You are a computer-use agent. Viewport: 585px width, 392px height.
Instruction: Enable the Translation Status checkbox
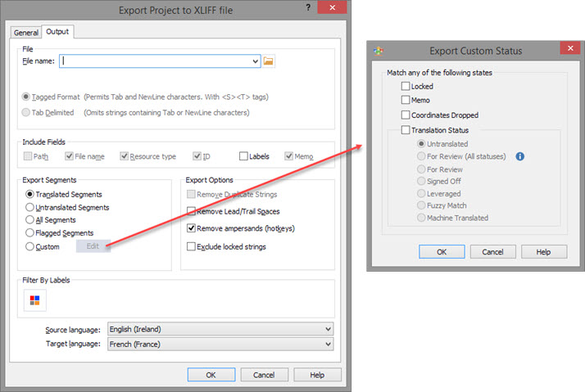406,129
